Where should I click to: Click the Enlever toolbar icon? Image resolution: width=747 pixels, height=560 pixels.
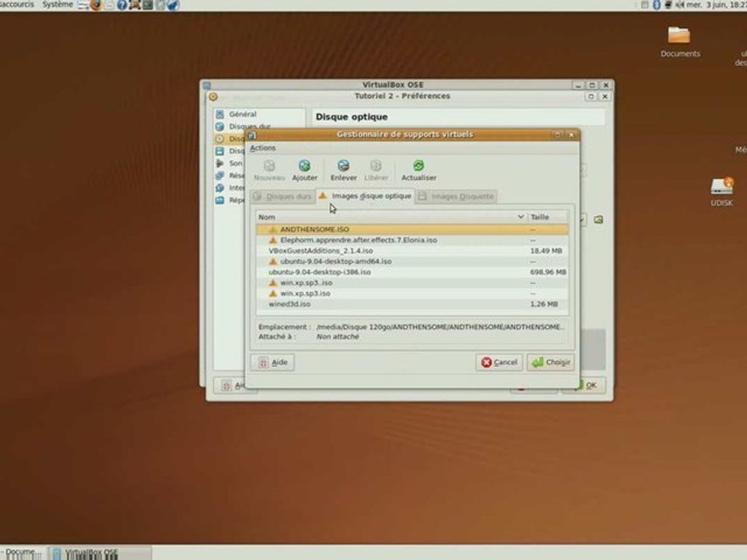(343, 170)
